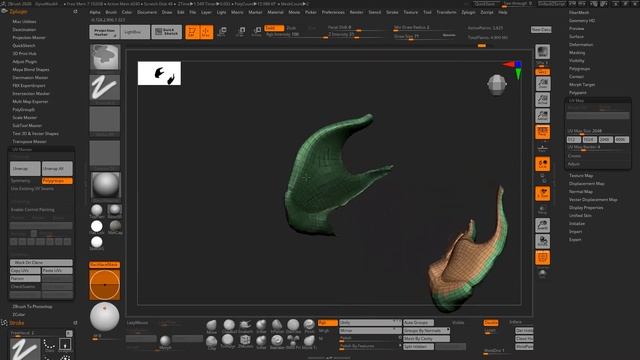640x360 pixels.
Task: Open the Render menu
Action: tap(356, 12)
